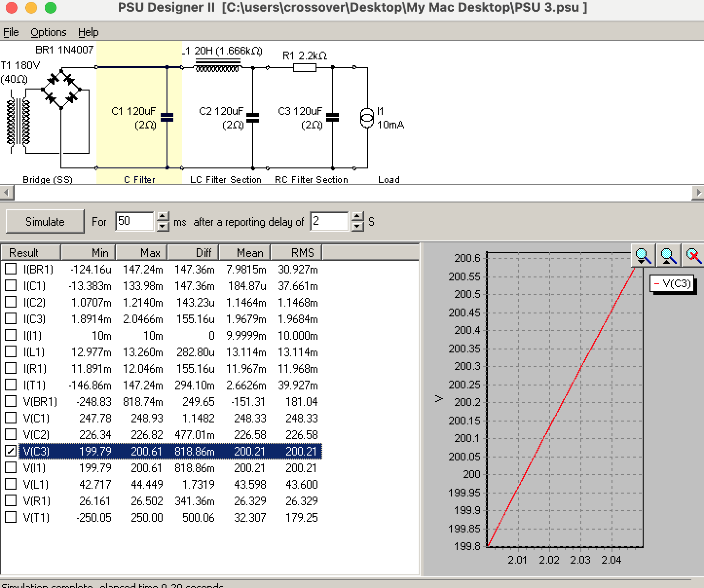The height and width of the screenshot is (588, 704).
Task: Select the C3 capacitor symbol
Action: click(x=333, y=117)
